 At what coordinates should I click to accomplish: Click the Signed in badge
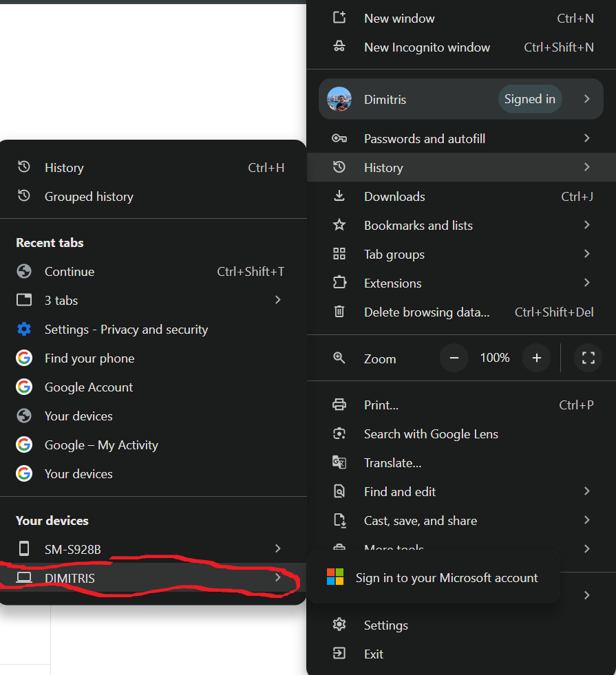(x=530, y=99)
